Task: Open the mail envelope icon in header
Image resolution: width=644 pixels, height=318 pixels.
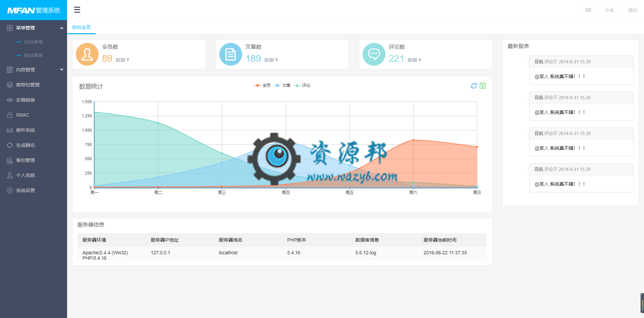Action: click(588, 10)
